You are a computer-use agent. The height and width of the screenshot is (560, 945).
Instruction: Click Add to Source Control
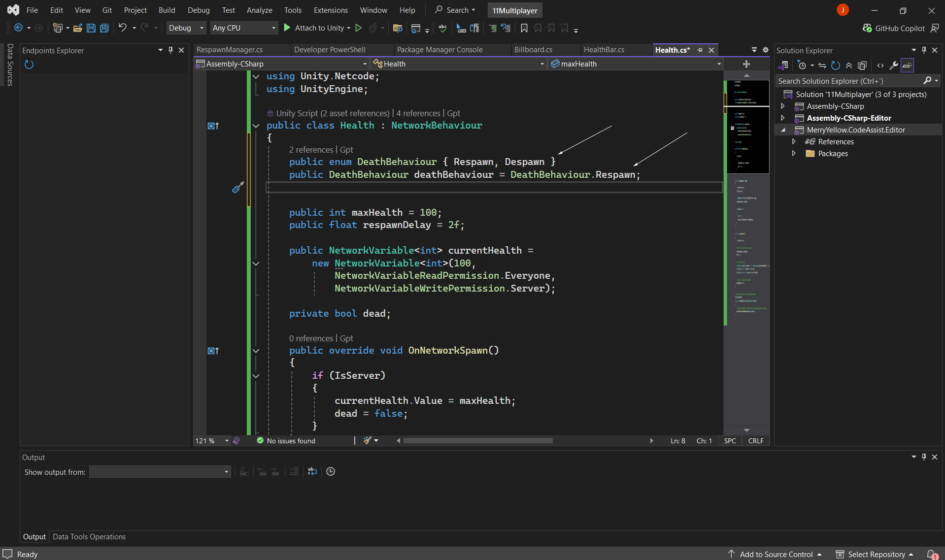776,554
